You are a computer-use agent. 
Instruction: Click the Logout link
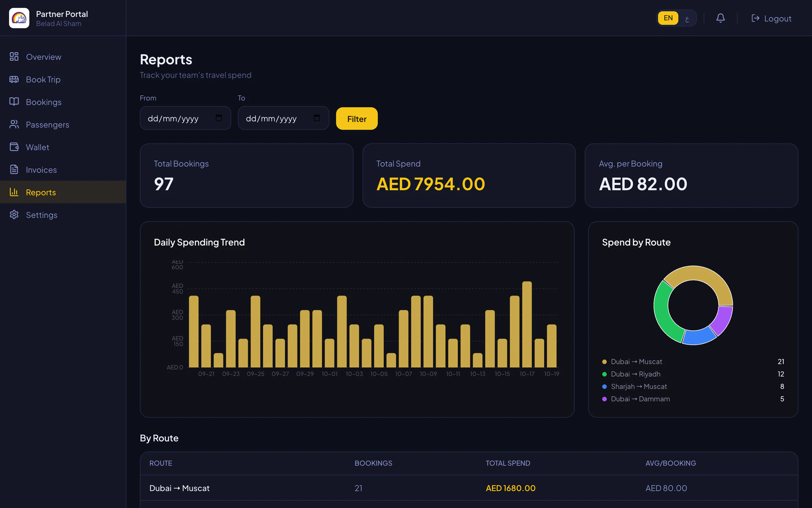coord(771,18)
